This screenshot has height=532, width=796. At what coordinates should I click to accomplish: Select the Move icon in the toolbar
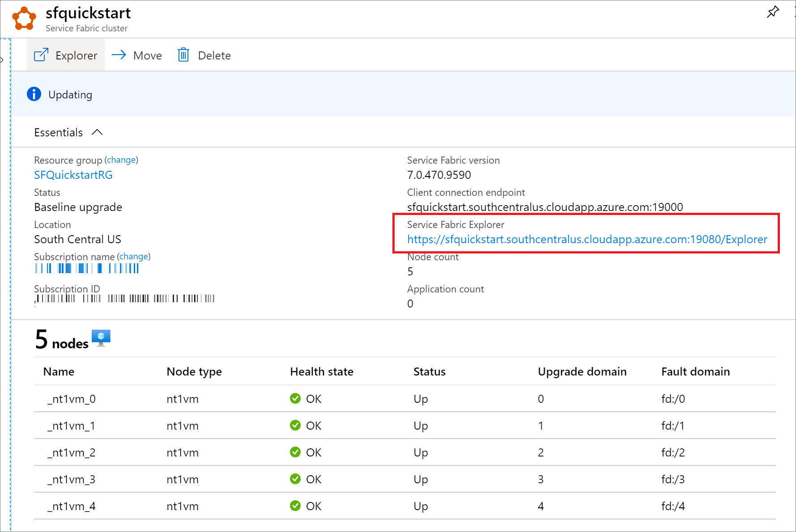point(119,55)
